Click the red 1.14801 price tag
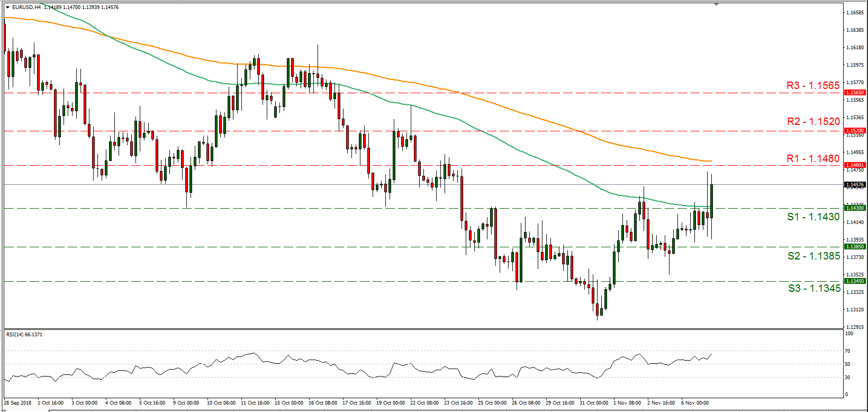 (855, 165)
